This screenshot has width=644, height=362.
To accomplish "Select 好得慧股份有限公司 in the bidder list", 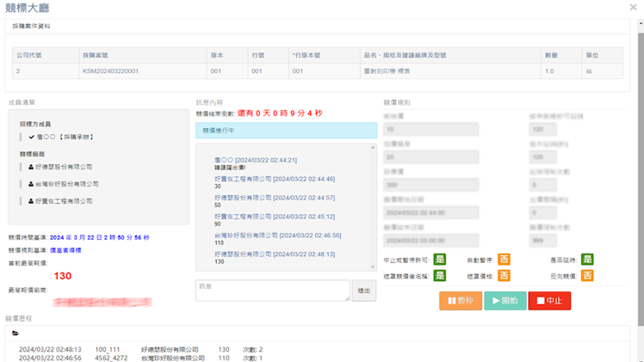I will pyautogui.click(x=64, y=167).
